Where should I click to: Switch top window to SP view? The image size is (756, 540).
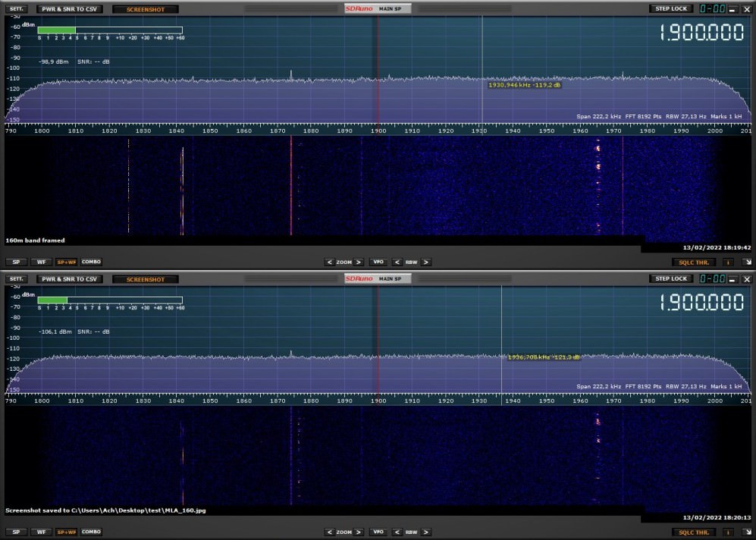click(17, 262)
